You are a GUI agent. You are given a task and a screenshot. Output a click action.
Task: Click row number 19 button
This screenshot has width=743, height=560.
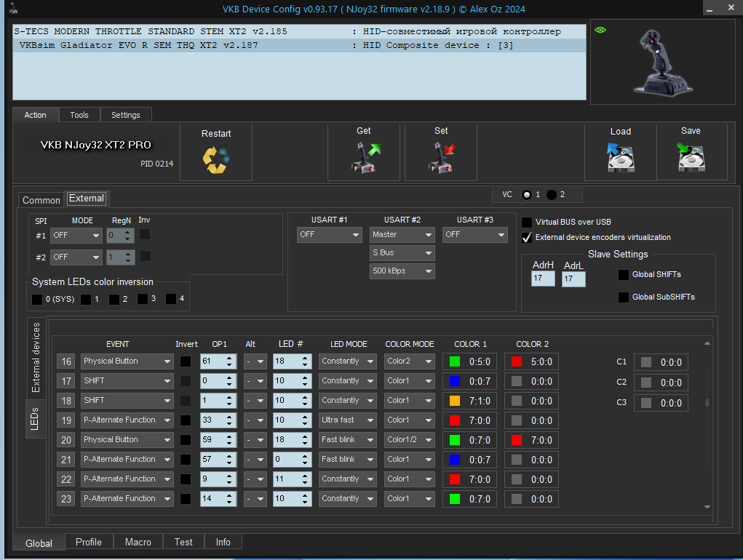tap(66, 420)
